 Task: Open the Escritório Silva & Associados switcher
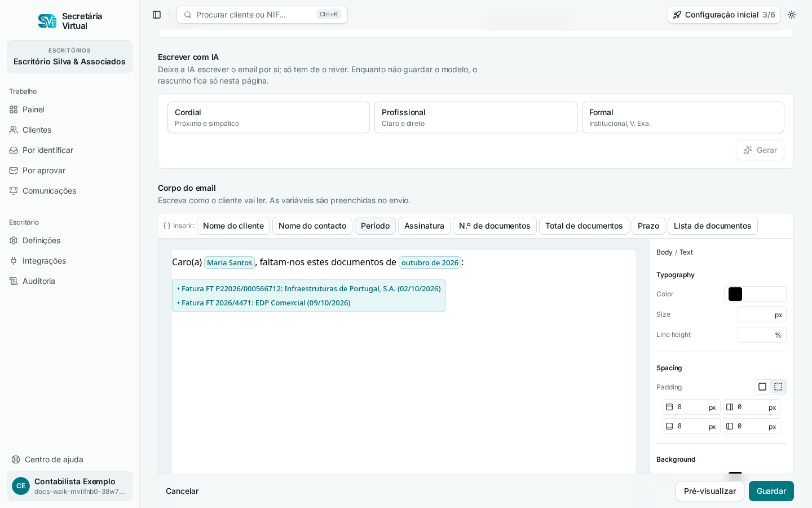[70, 56]
